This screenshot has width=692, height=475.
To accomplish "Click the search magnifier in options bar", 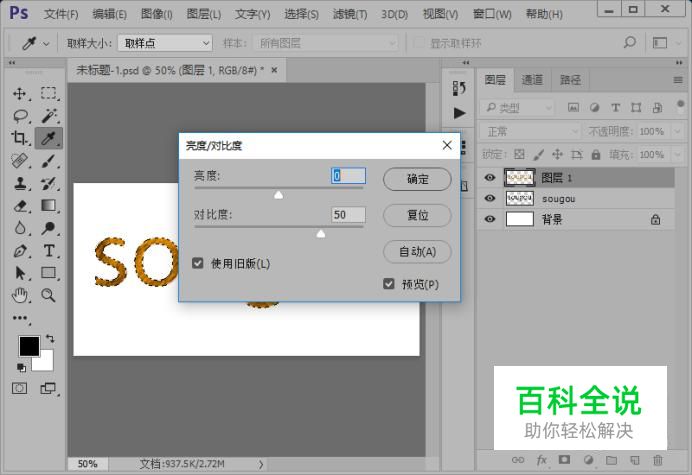I will point(630,43).
